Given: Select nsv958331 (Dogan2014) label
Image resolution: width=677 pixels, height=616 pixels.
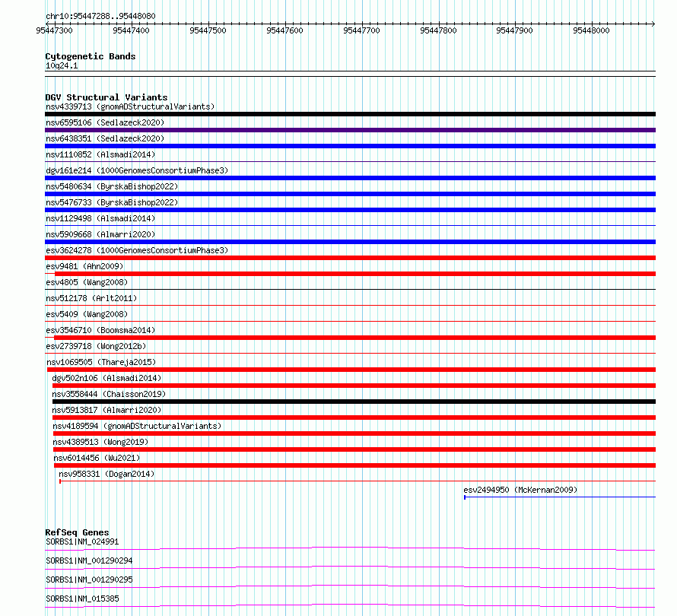Looking at the screenshot, I should (x=106, y=474).
